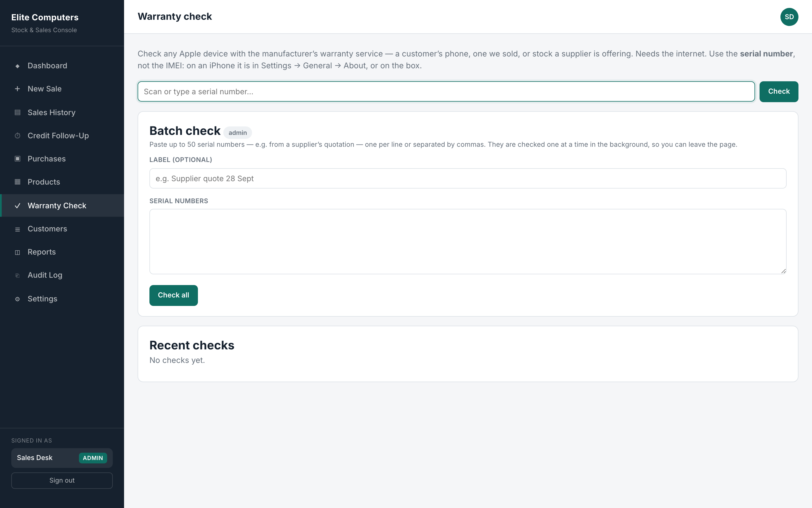
Task: Open the Dashboard page
Action: [62, 66]
